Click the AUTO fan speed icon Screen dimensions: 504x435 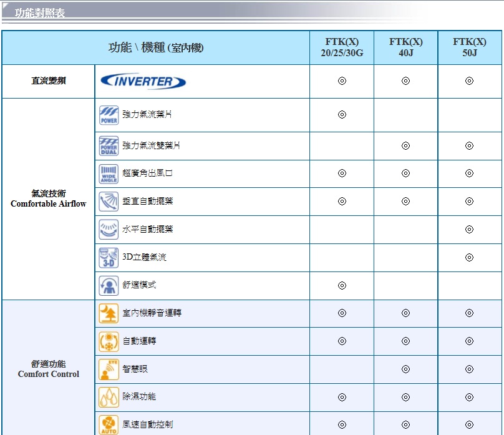(x=109, y=424)
